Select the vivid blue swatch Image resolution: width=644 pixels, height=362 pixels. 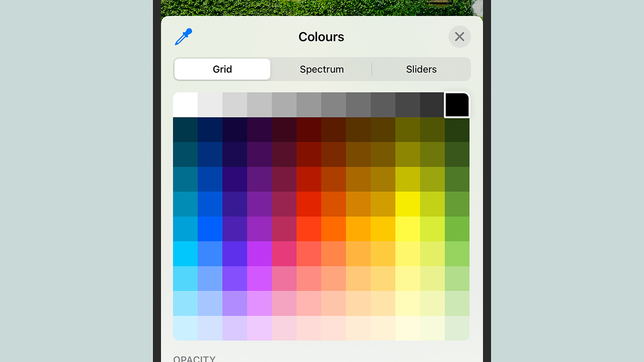pyautogui.click(x=210, y=229)
